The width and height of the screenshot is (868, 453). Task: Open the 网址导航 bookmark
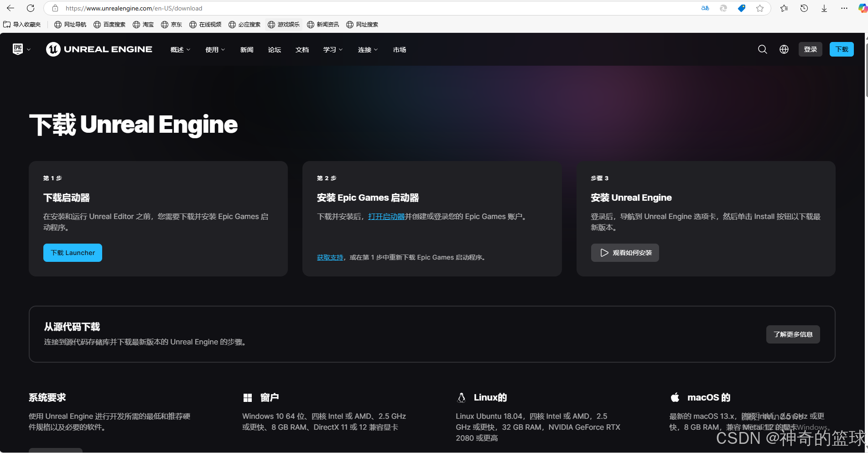coord(70,25)
